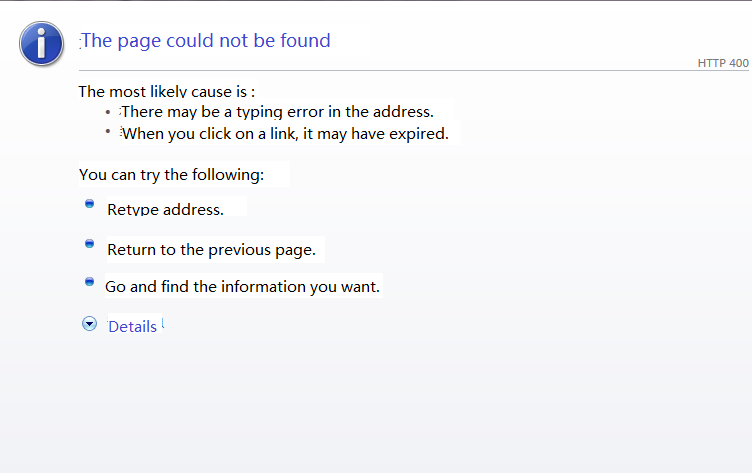752x474 pixels.
Task: Click the You can try the following text
Action: click(x=171, y=174)
